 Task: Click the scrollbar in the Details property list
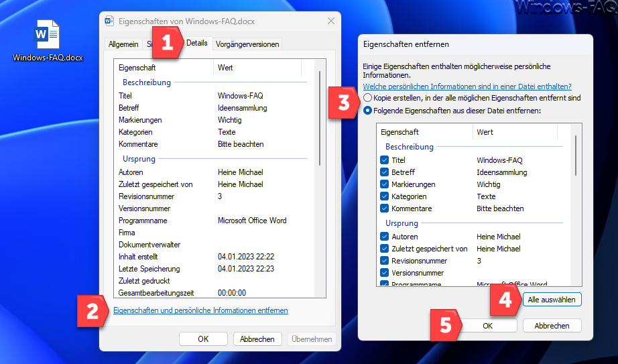coord(320,118)
